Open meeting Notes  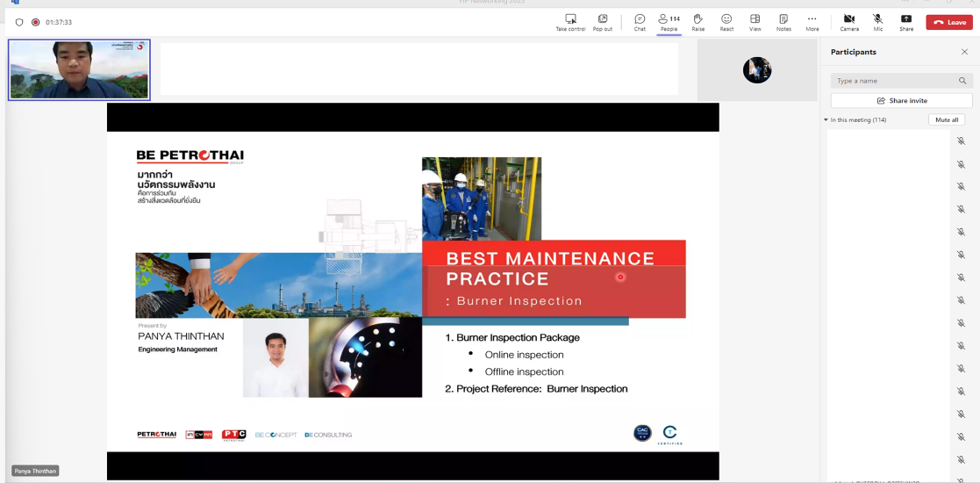[x=783, y=23]
